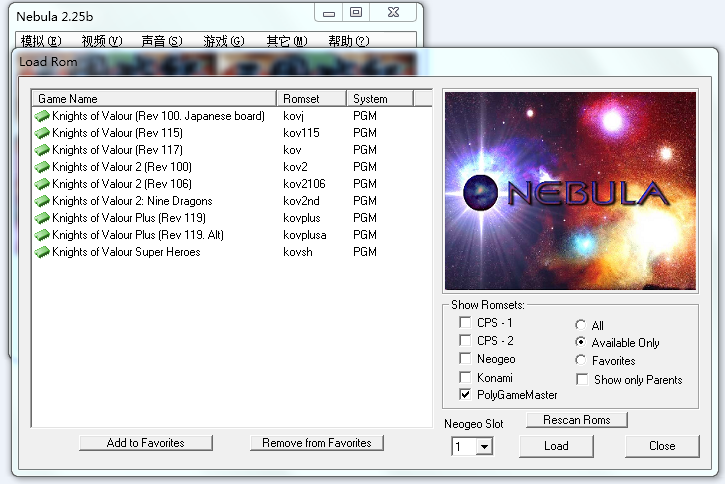Open the 声音(S) menu in Nebula window
This screenshot has width=725, height=484.
click(x=162, y=41)
